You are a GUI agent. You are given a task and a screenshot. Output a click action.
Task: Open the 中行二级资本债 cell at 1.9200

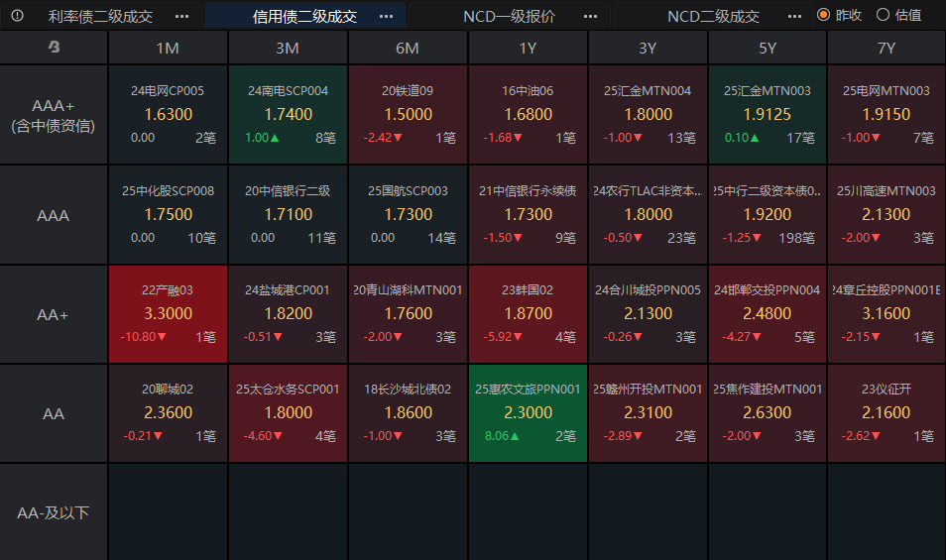[x=767, y=215]
